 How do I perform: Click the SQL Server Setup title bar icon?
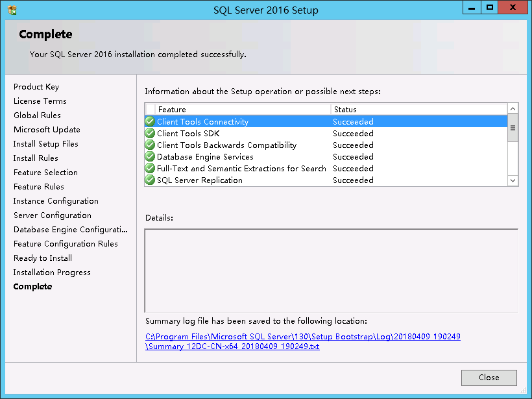click(12, 10)
